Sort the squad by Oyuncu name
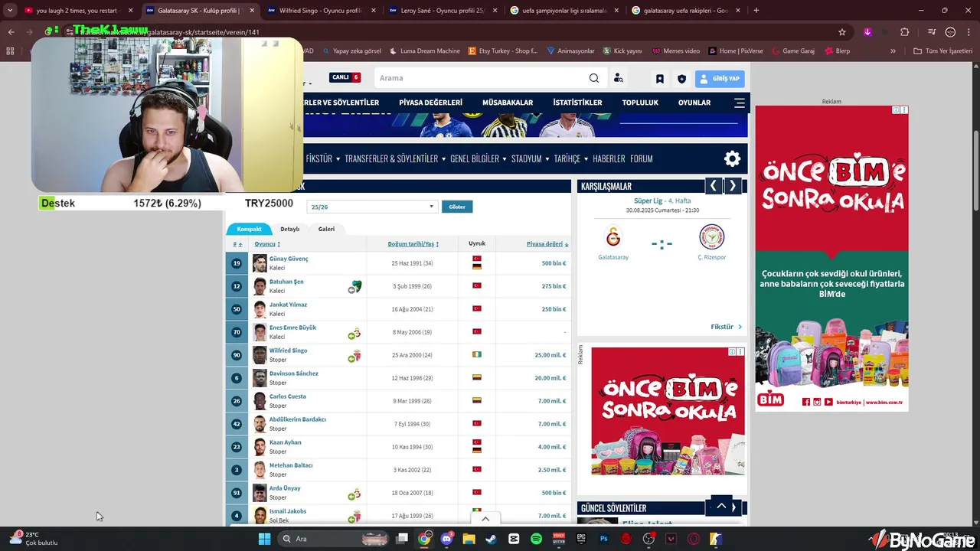Screen dimensions: 980x551 tap(267, 244)
